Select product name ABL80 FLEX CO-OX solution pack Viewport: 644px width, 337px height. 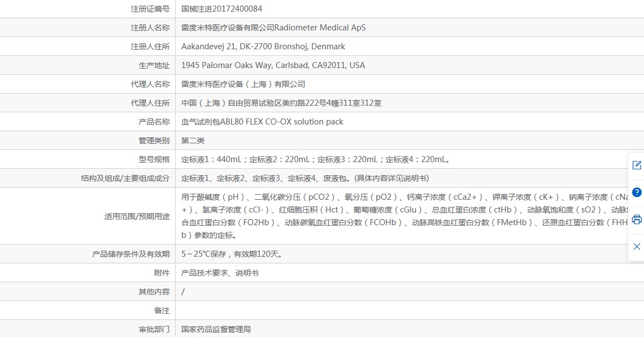(282, 122)
